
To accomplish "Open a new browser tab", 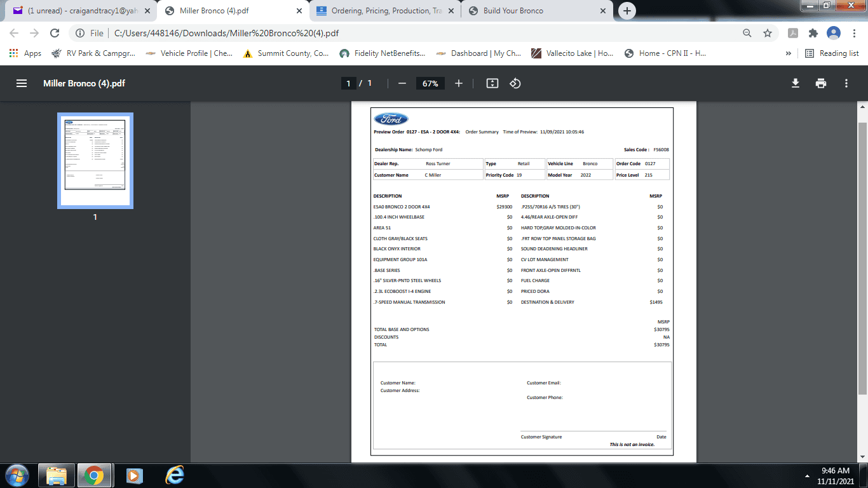I will coord(627,11).
